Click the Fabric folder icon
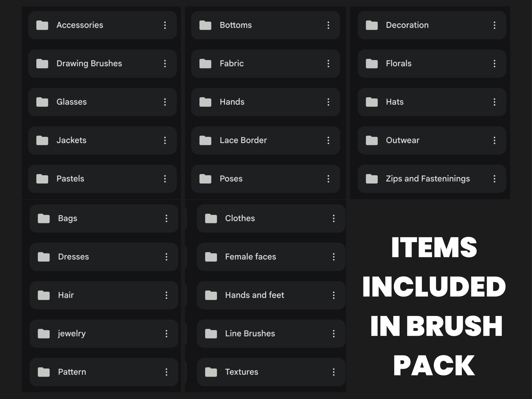The image size is (532, 399). point(206,64)
